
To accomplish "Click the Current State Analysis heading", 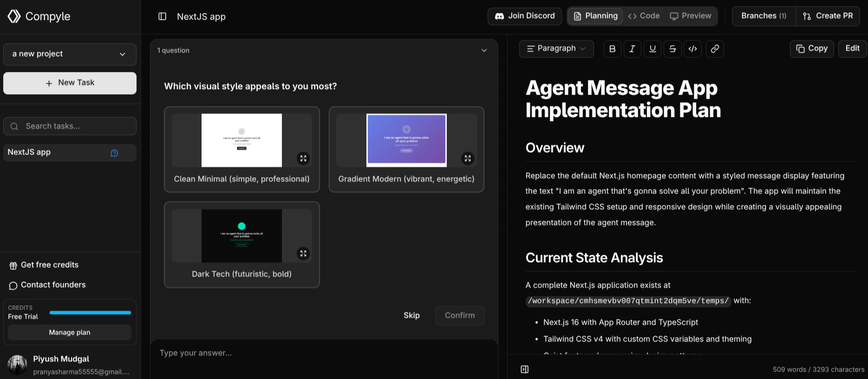I will tap(594, 258).
